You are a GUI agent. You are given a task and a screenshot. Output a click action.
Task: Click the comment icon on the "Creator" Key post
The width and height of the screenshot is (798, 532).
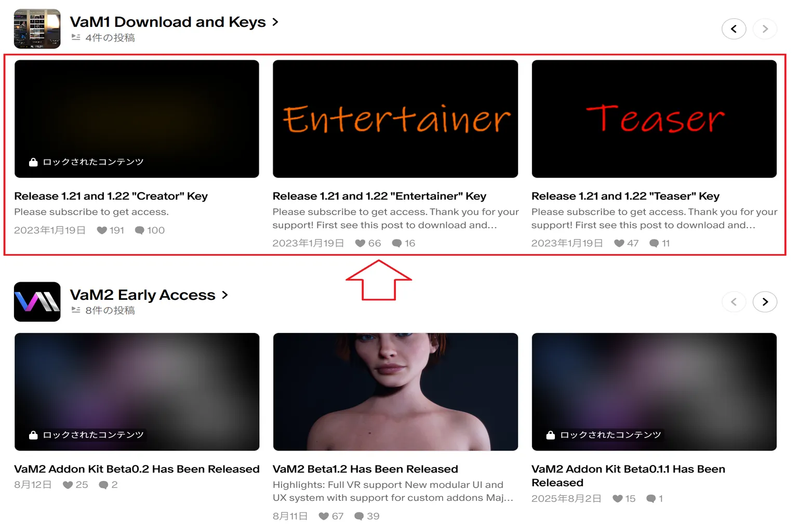(139, 230)
